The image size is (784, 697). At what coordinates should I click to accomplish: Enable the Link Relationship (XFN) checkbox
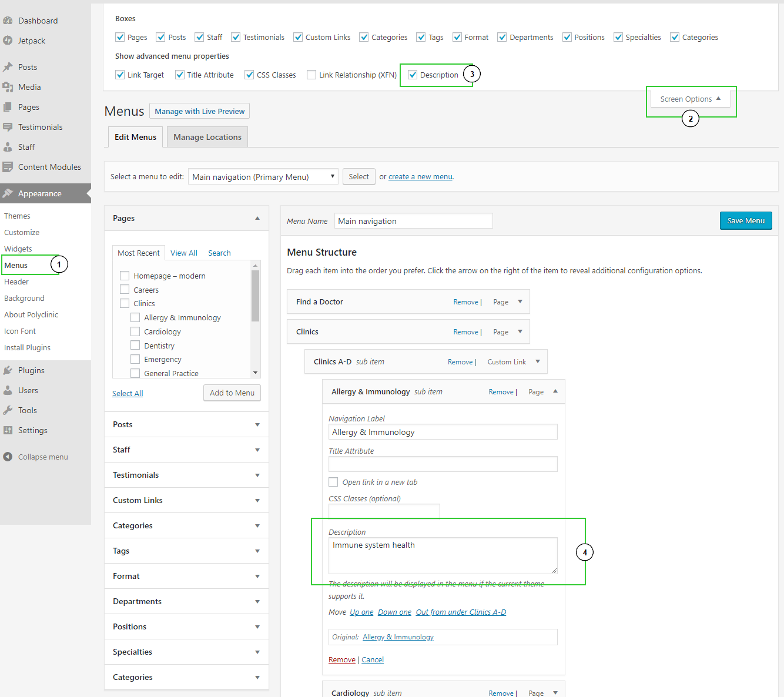(311, 75)
